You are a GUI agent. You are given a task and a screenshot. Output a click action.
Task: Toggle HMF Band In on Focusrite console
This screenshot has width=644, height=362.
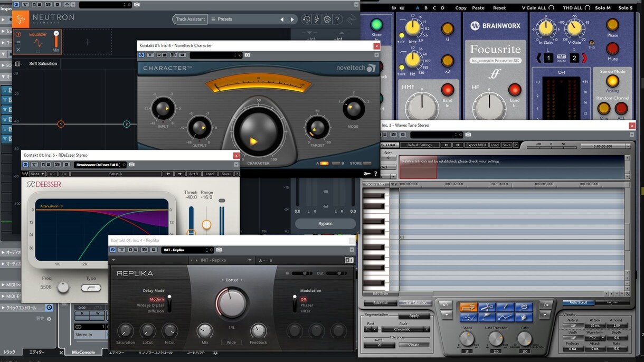click(448, 89)
